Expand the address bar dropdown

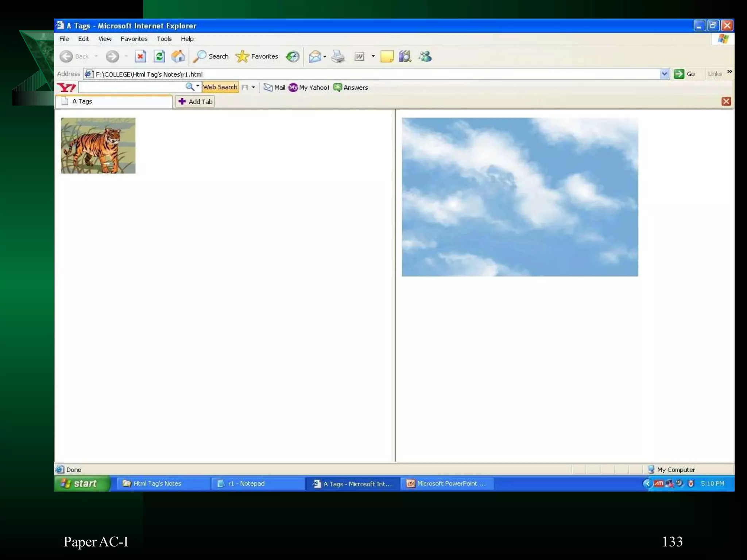tap(665, 74)
